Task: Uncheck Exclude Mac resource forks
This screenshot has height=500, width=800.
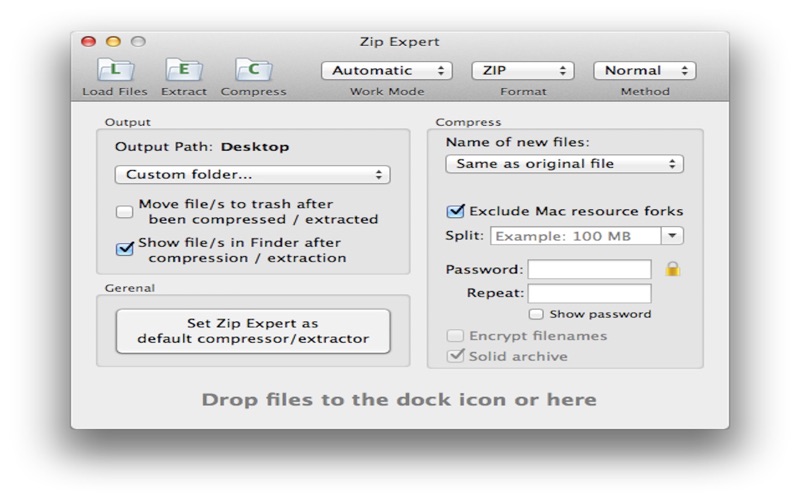Action: click(x=455, y=211)
